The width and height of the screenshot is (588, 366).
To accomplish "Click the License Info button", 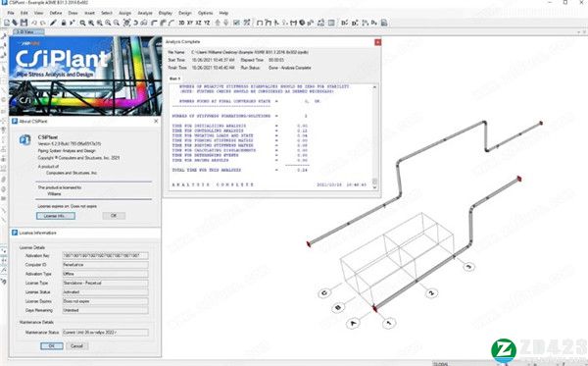I will click(56, 216).
